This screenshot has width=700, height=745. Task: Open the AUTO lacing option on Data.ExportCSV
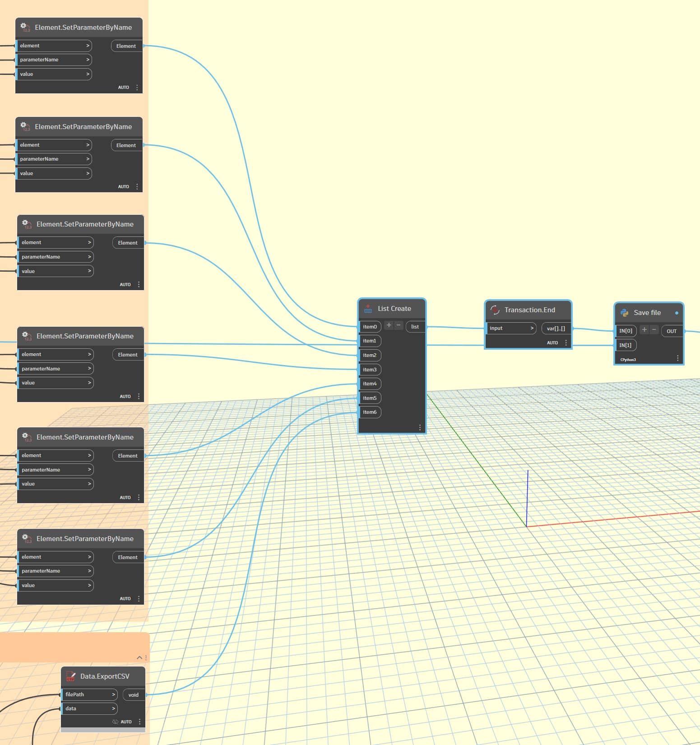coord(126,722)
